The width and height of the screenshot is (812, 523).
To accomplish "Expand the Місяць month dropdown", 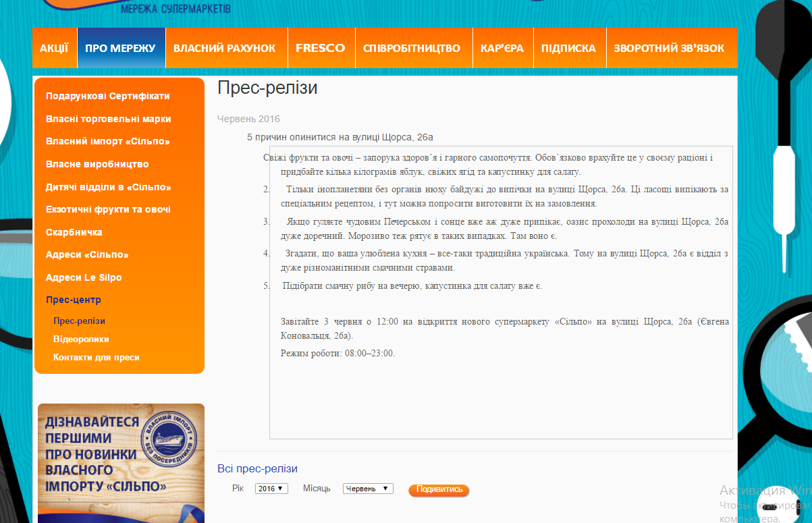I will click(x=367, y=489).
